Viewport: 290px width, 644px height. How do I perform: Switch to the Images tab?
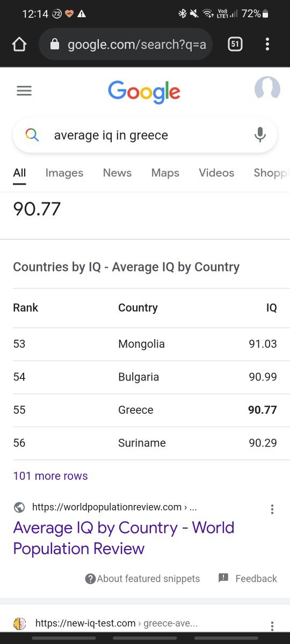64,173
